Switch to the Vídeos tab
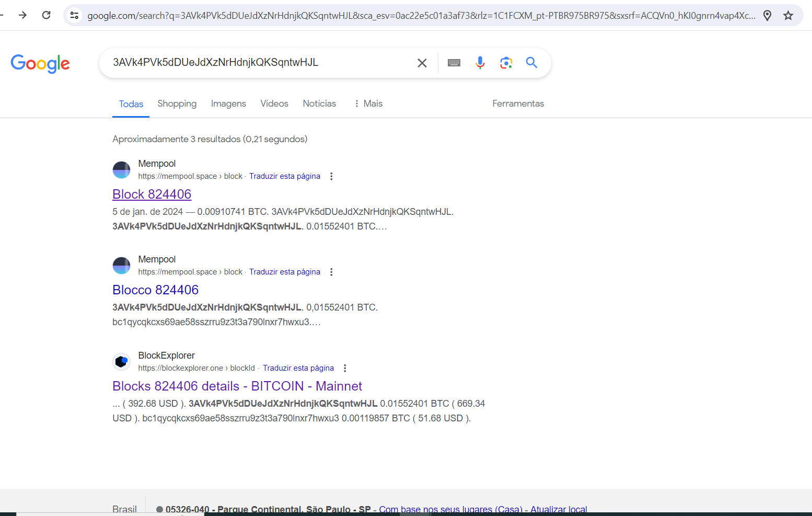This screenshot has width=812, height=516. (274, 104)
